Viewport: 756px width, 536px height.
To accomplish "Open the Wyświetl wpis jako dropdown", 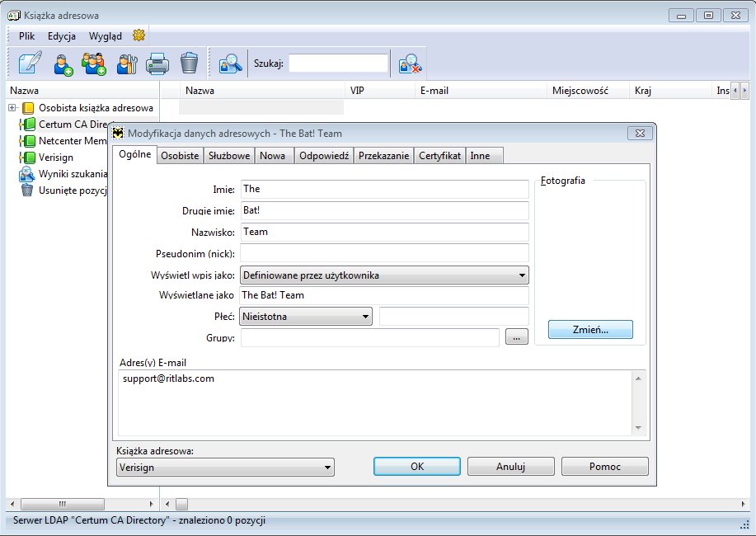I will [384, 275].
